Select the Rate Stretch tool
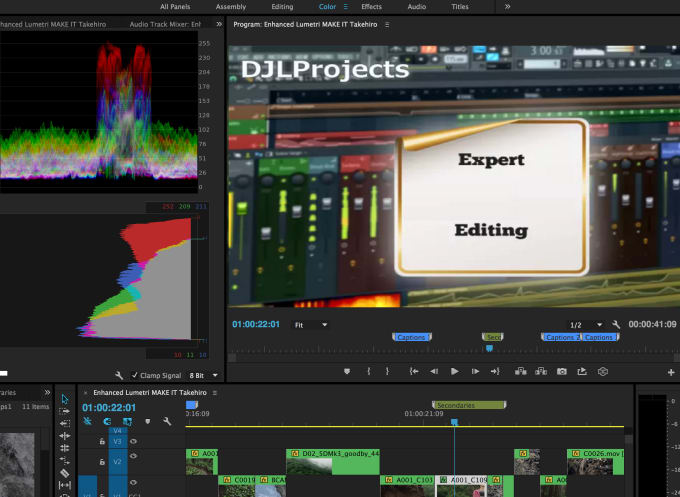Viewport: 680px width, 497px height. [65, 460]
